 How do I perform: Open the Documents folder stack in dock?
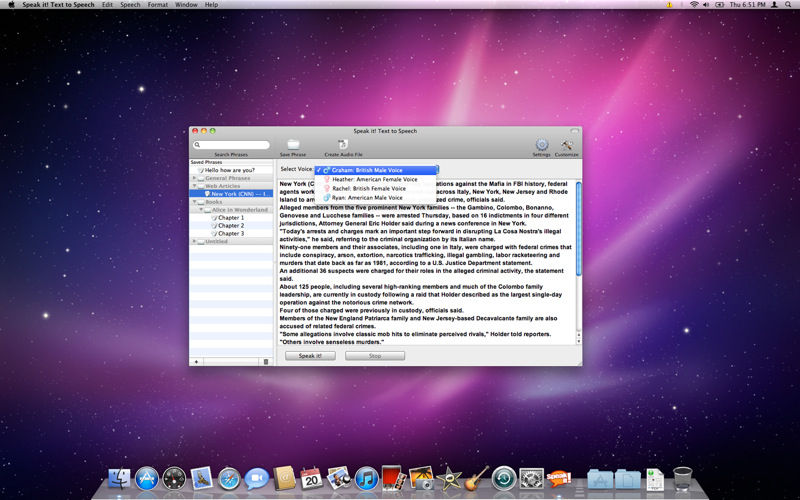[x=628, y=480]
